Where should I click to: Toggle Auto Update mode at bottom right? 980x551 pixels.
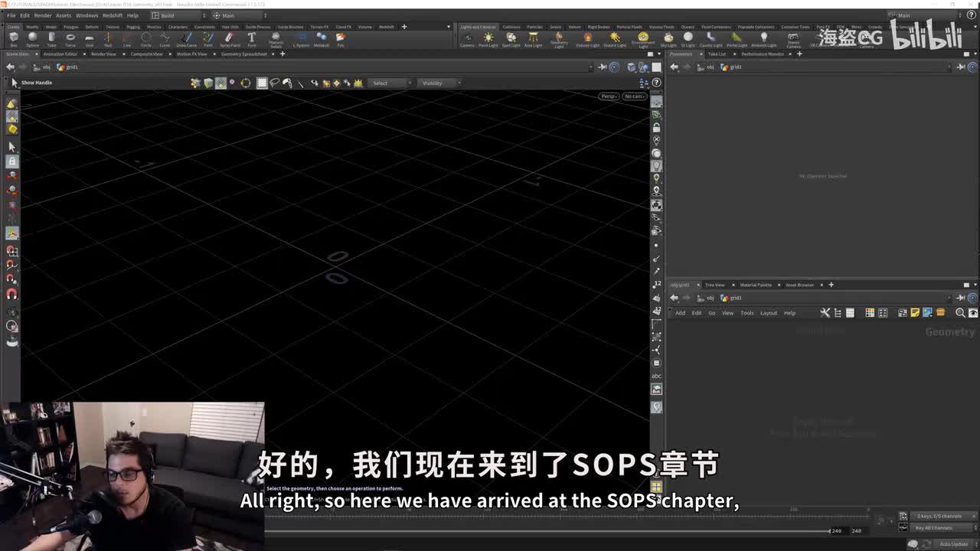tap(953, 544)
